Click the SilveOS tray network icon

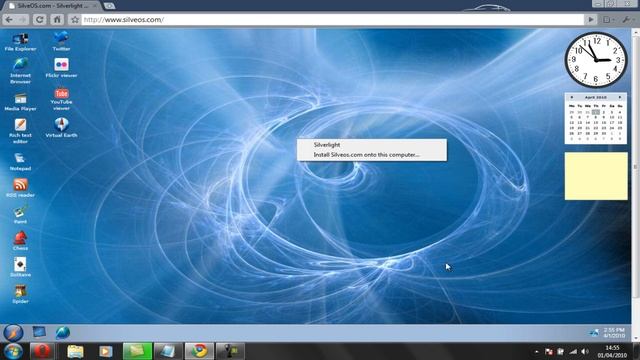tap(594, 333)
